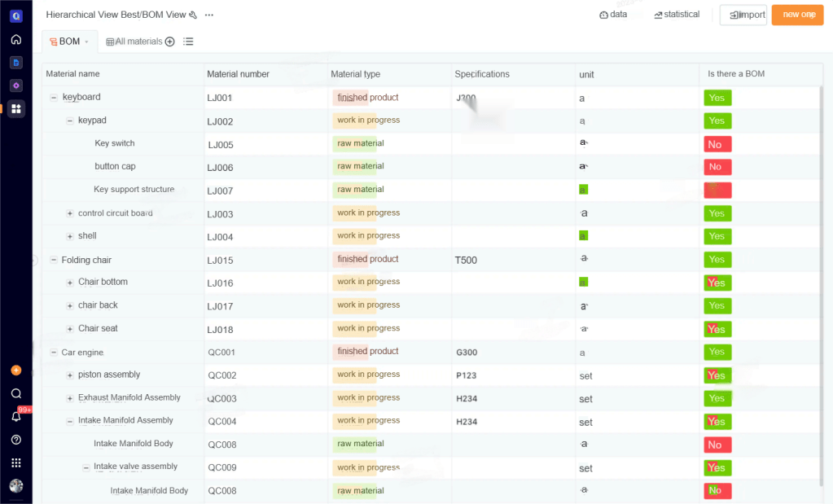Click the search magnifier in the sidebar
This screenshot has width=833, height=504.
(x=15, y=393)
